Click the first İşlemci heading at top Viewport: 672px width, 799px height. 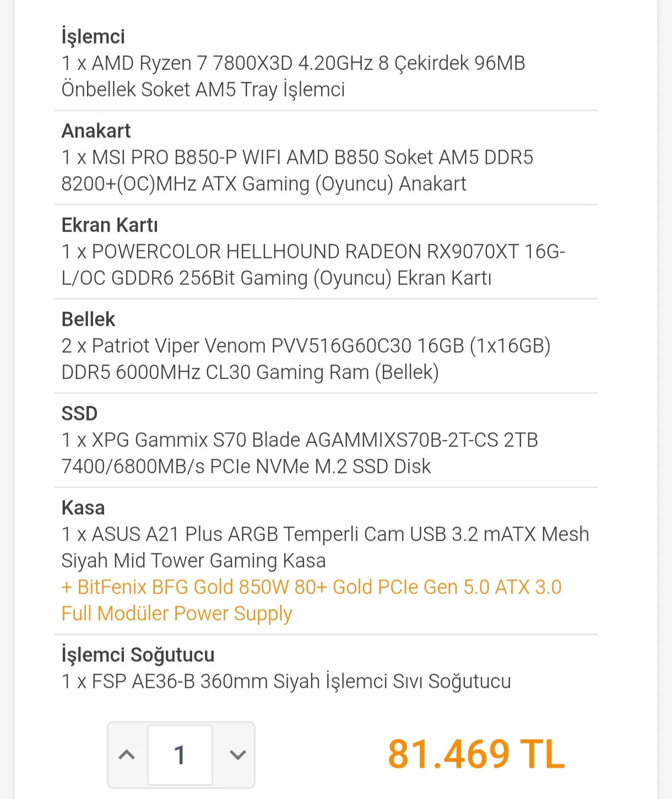[x=93, y=37]
